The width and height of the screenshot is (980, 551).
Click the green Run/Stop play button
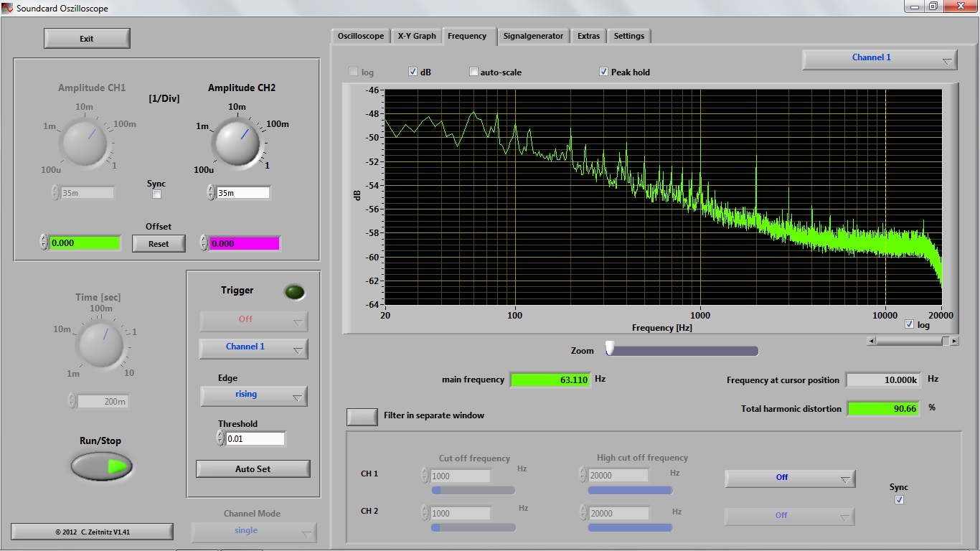tap(102, 466)
